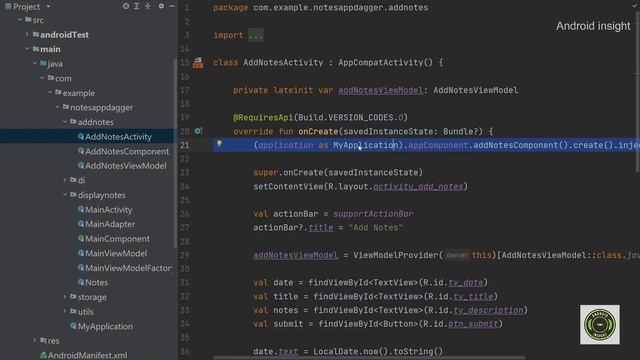Collapse the addnotes package
This screenshot has height=360, width=640.
pyautogui.click(x=65, y=122)
